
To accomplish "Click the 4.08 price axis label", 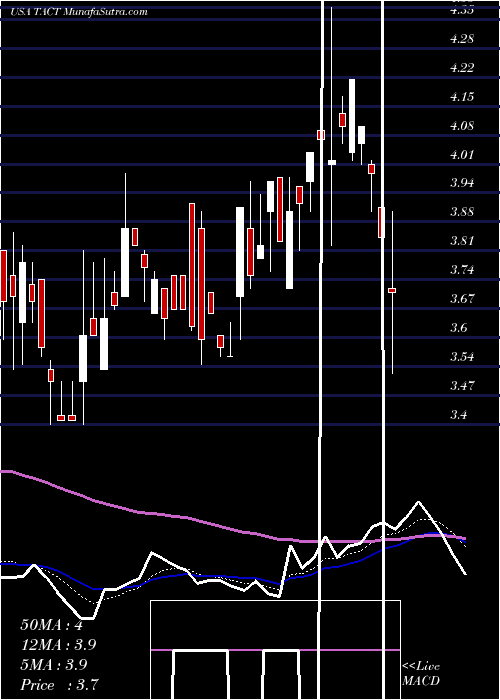I will [462, 126].
